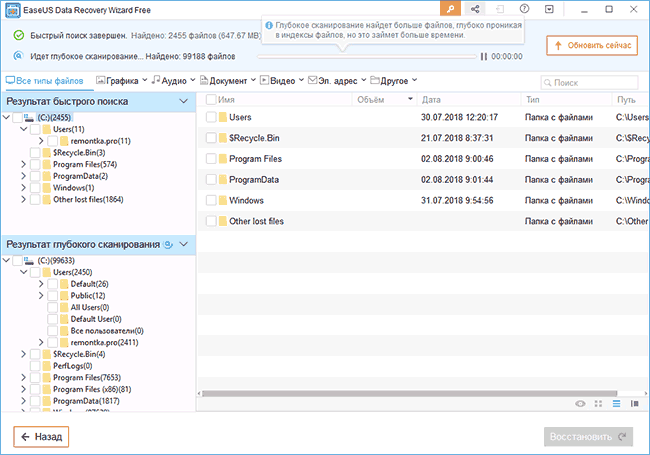The width and height of the screenshot is (650, 455).
Task: Expand the Program Files(7653) tree node
Action: [x=23, y=378]
